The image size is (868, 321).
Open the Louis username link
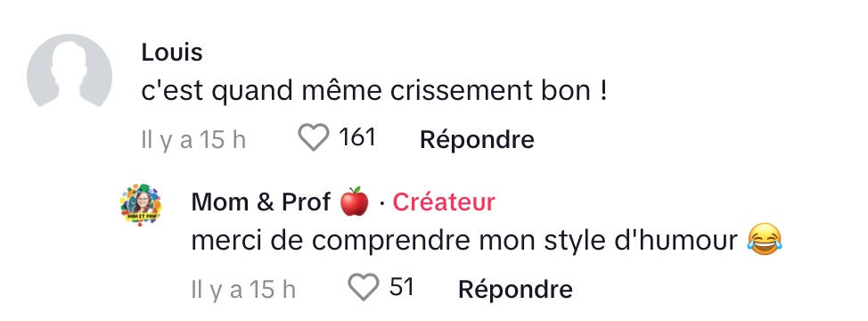[x=172, y=52]
